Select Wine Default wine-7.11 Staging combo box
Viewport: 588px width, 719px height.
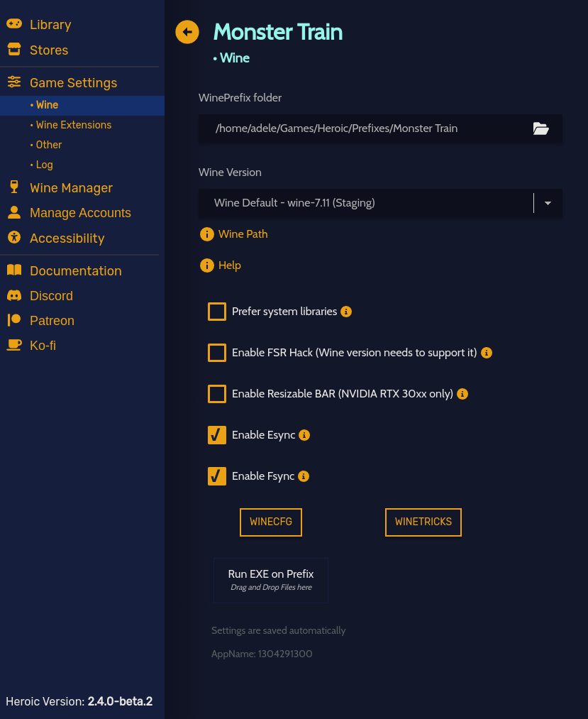tap(380, 203)
